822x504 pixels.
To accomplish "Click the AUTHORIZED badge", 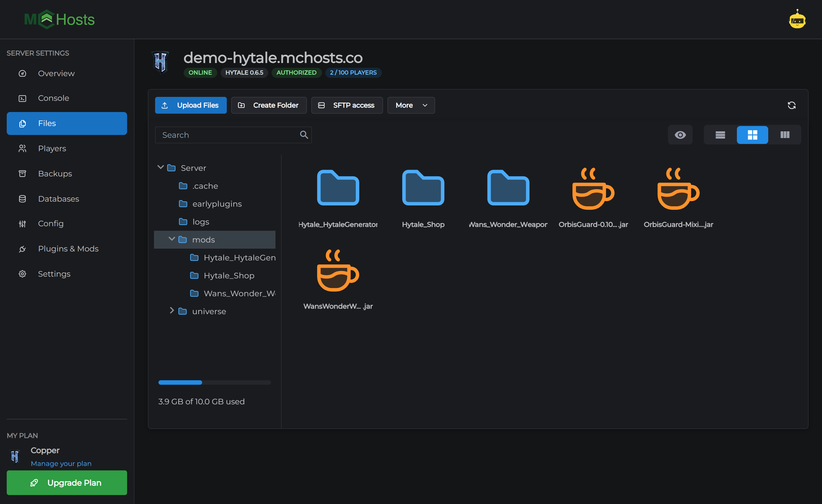I will click(296, 73).
